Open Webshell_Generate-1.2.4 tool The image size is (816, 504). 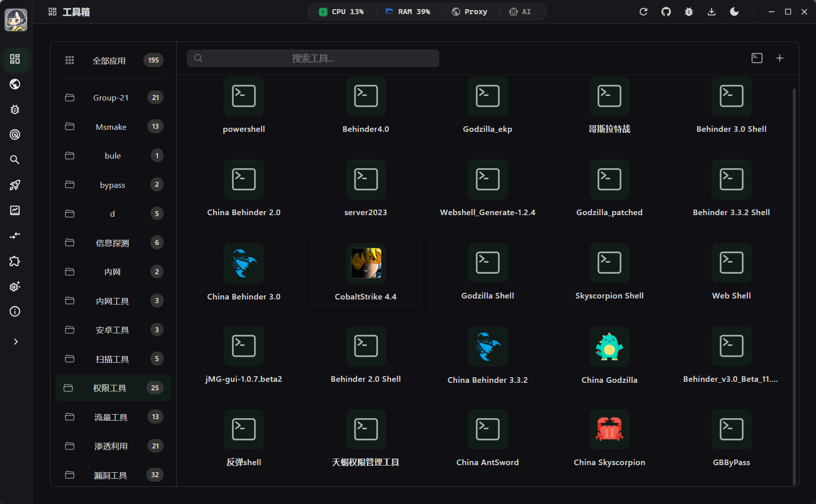point(488,189)
